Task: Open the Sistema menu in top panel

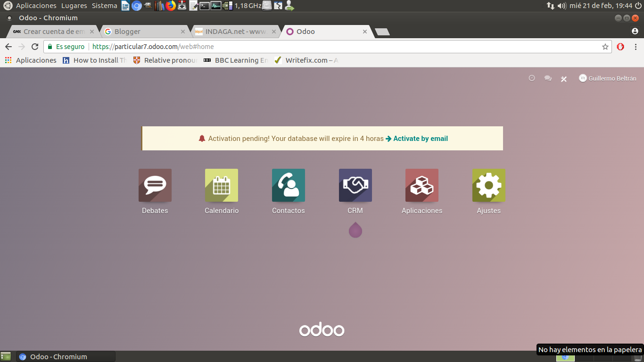Action: (x=105, y=6)
